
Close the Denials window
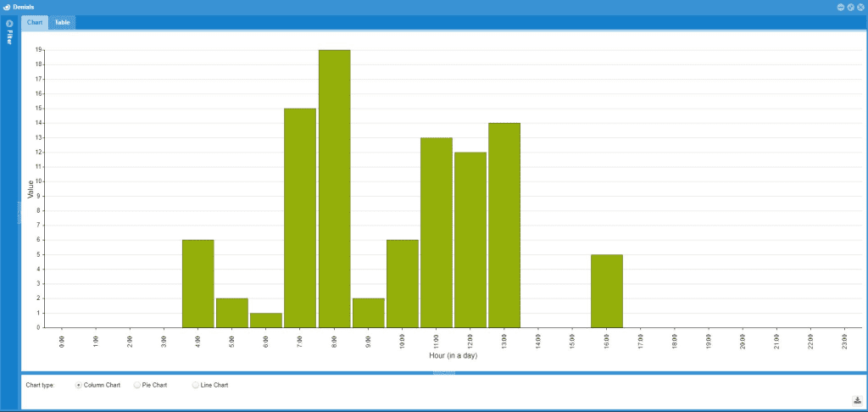(860, 7)
